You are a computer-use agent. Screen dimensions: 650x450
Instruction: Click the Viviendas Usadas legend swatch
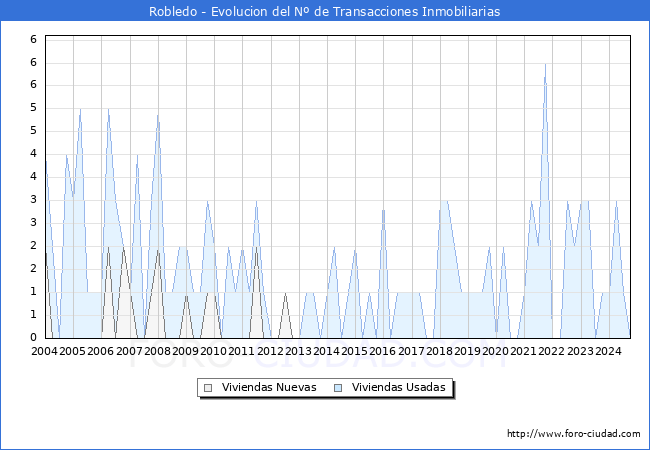(x=338, y=388)
